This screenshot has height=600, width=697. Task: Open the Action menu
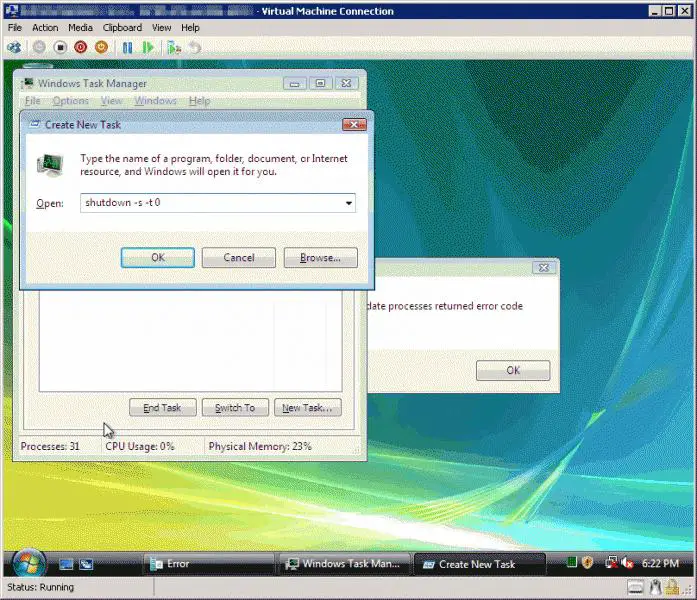coord(45,28)
